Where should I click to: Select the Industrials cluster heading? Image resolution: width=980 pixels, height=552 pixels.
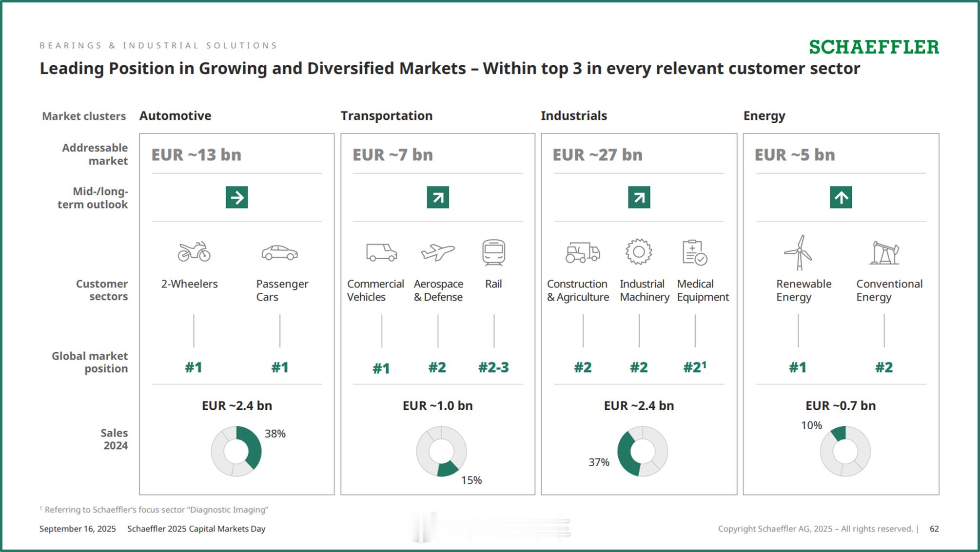(x=573, y=116)
